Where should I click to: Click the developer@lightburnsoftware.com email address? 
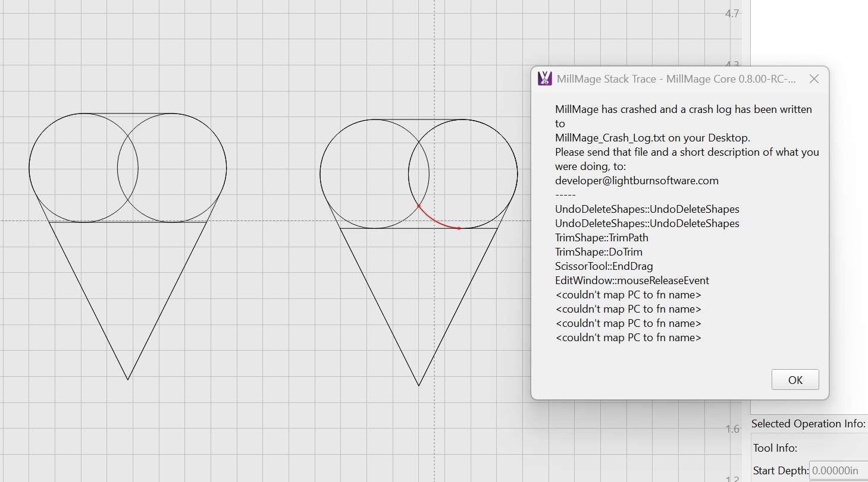pos(637,181)
